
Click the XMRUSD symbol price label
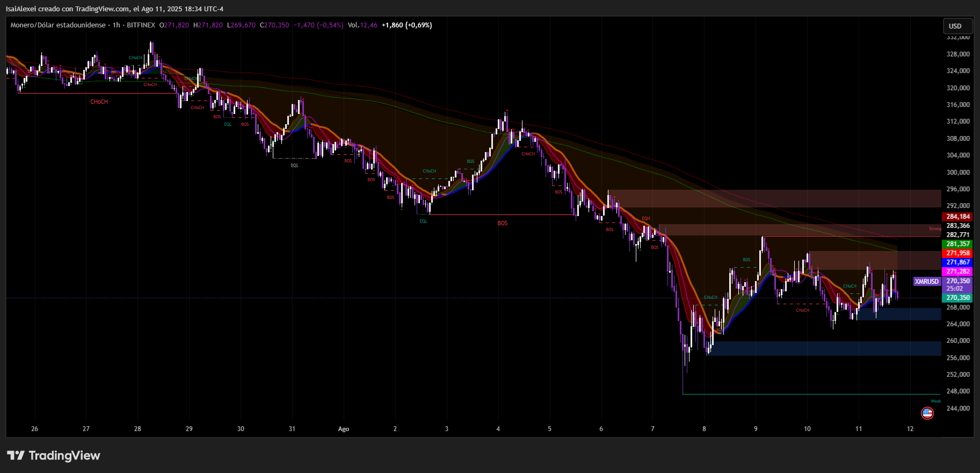click(927, 281)
